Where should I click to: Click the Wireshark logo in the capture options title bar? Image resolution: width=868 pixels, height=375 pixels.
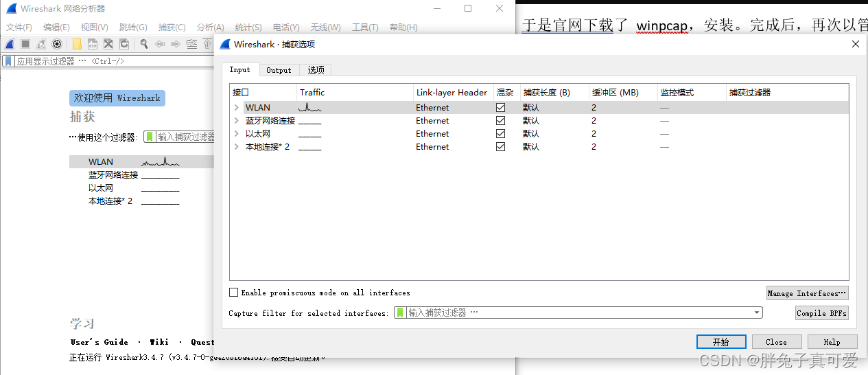point(224,44)
